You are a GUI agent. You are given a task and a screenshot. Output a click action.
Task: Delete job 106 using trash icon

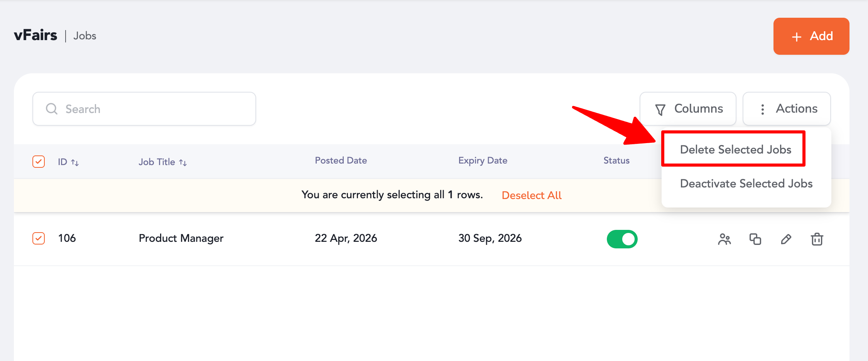(817, 240)
